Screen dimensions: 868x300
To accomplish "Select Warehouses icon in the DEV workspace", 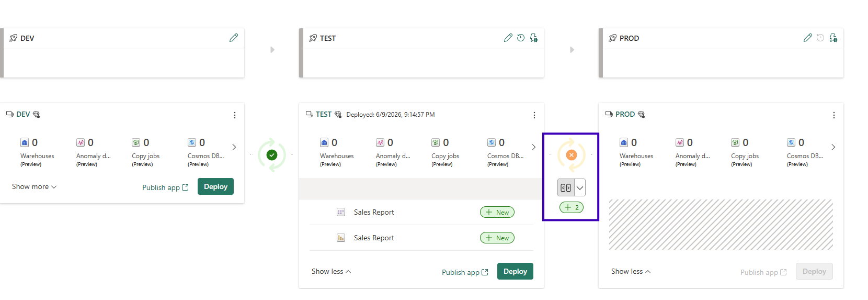I will [x=25, y=142].
